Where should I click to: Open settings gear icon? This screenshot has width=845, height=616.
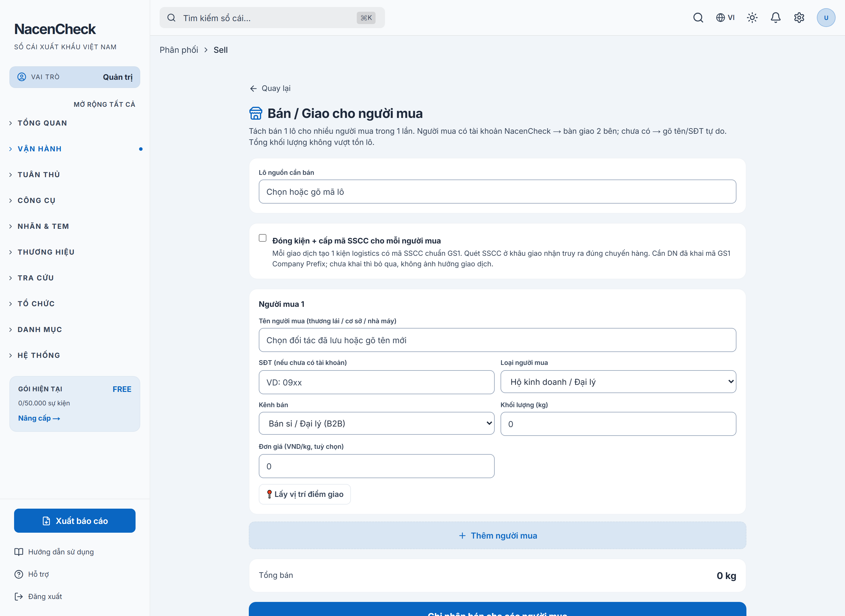[x=799, y=18]
